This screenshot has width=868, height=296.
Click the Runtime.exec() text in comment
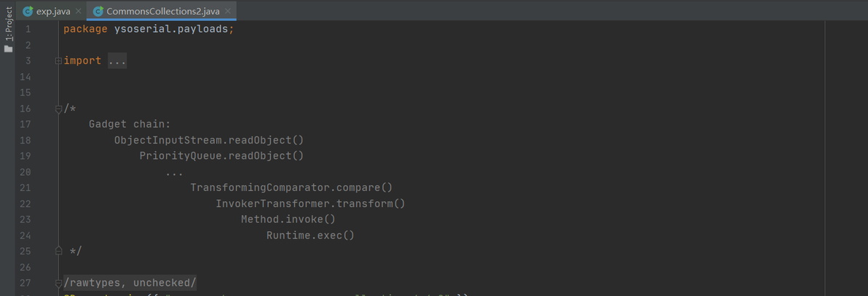pyautogui.click(x=309, y=235)
